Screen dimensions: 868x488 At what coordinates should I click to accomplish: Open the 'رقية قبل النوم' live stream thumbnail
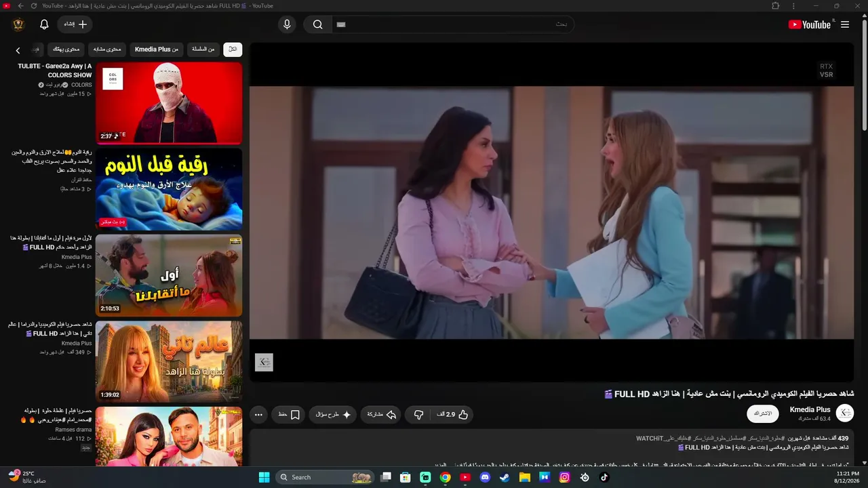click(169, 189)
